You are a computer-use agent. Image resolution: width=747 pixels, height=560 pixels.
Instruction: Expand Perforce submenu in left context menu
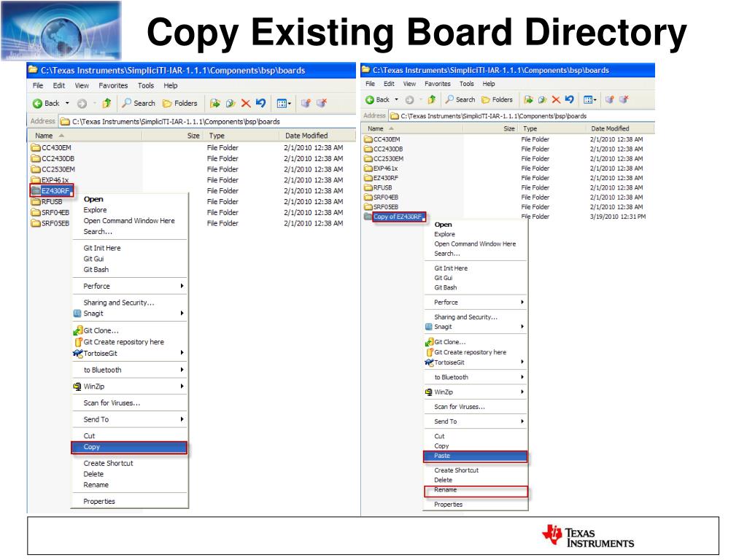tap(129, 286)
